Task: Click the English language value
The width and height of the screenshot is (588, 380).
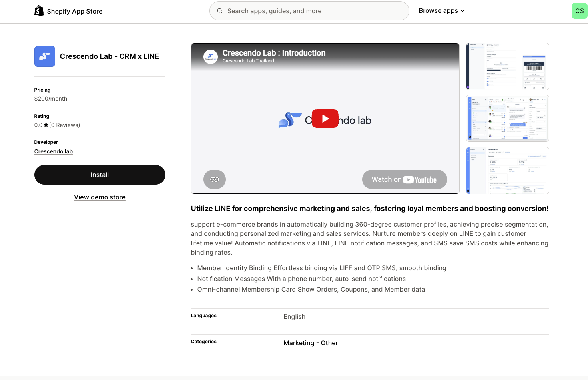Action: (x=295, y=316)
